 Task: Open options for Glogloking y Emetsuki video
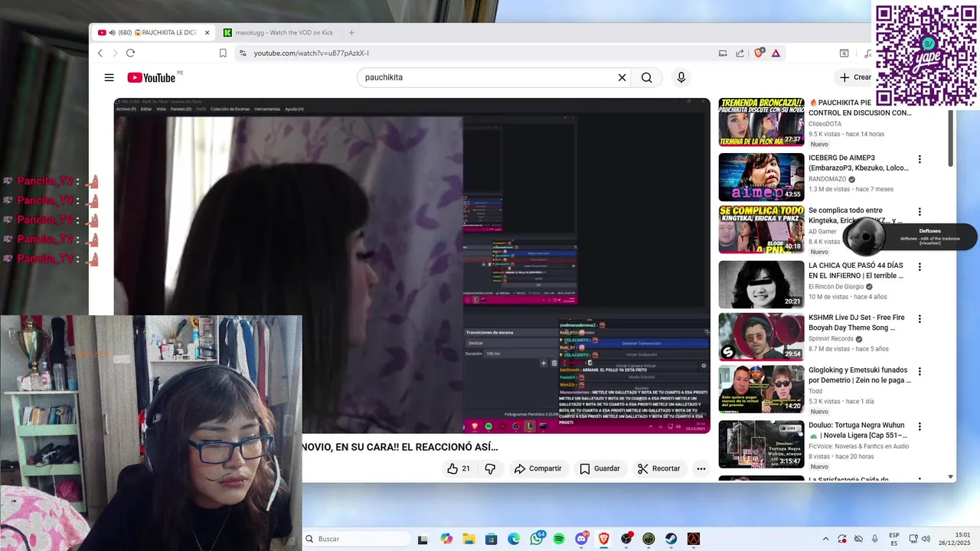[x=920, y=372]
